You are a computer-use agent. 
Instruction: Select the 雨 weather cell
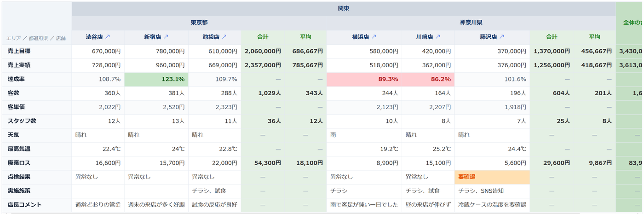(x=364, y=135)
